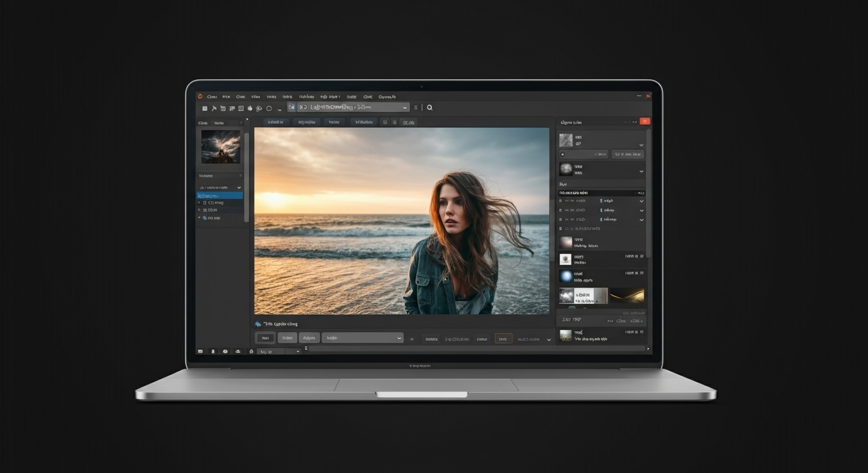Click the ellipse tool icon in the toolbar
Image resolution: width=868 pixels, height=473 pixels.
click(269, 108)
